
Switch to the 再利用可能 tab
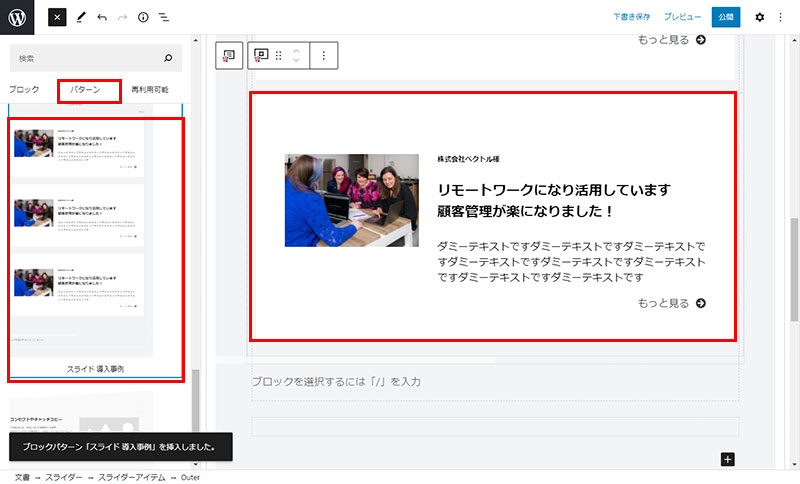150,90
